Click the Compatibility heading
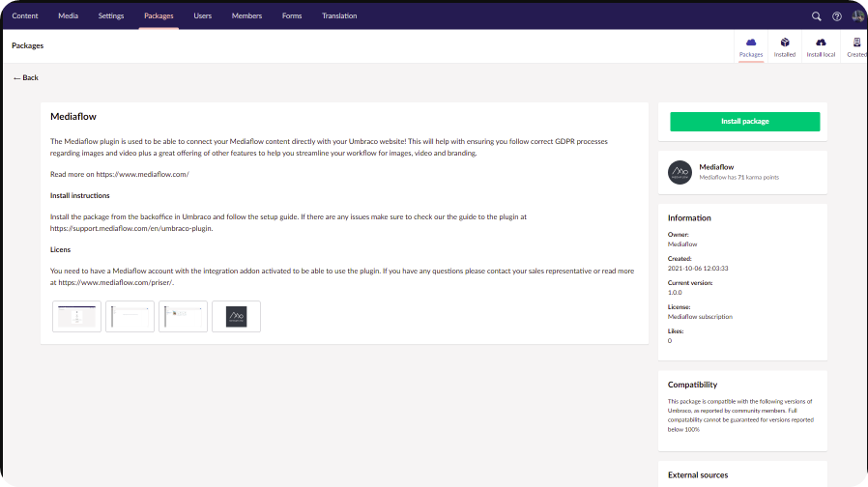 [x=692, y=385]
